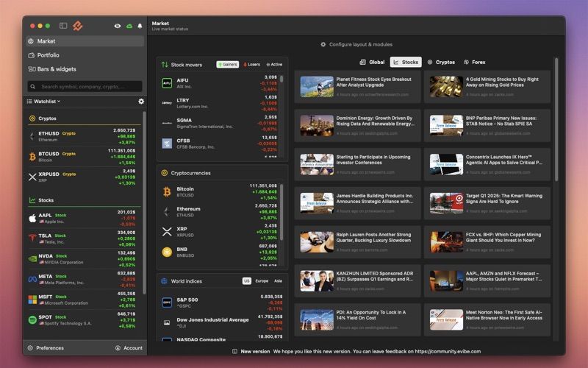Click the news panel vertical scrollbar

[556, 119]
